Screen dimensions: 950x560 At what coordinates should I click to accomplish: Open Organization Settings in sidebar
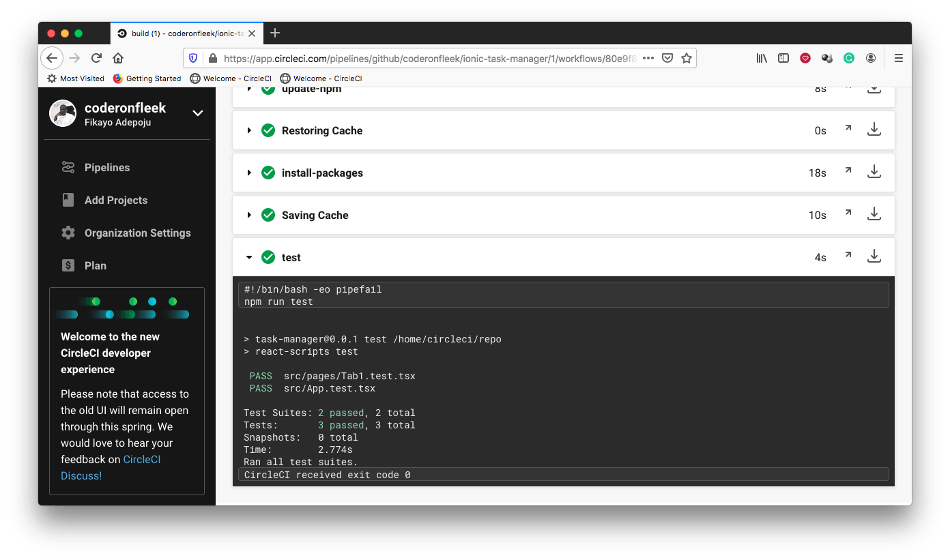(x=137, y=233)
